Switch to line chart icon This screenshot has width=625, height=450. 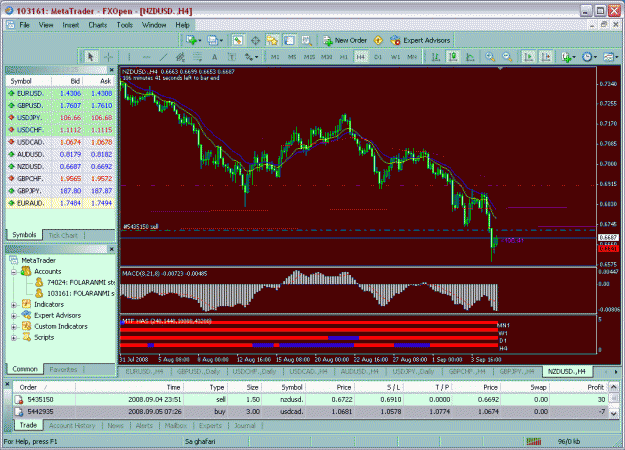470,57
